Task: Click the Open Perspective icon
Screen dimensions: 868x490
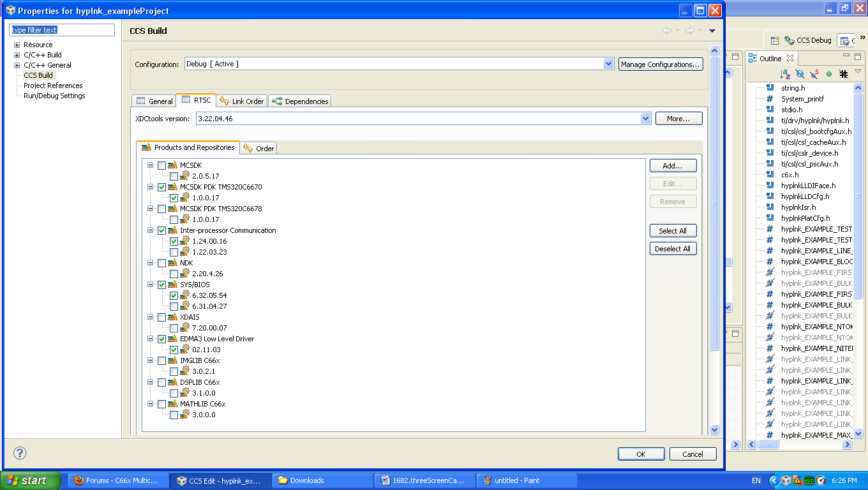Action: point(775,40)
